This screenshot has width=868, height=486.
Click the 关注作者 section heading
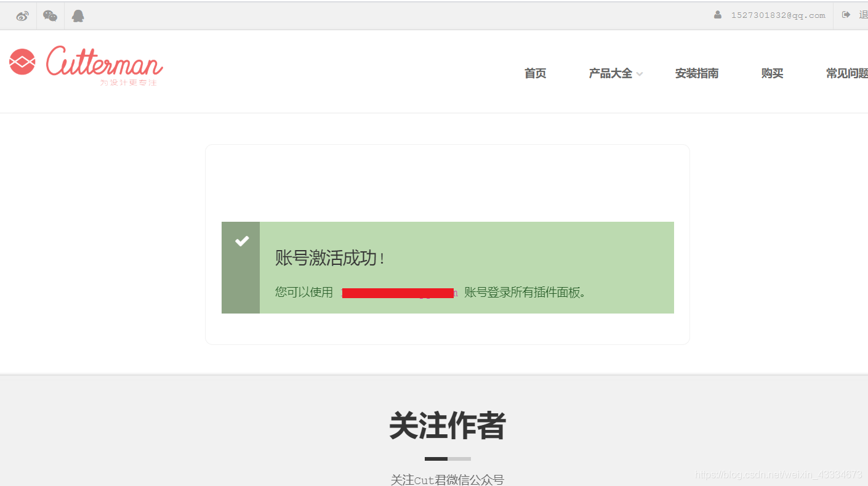(x=448, y=426)
